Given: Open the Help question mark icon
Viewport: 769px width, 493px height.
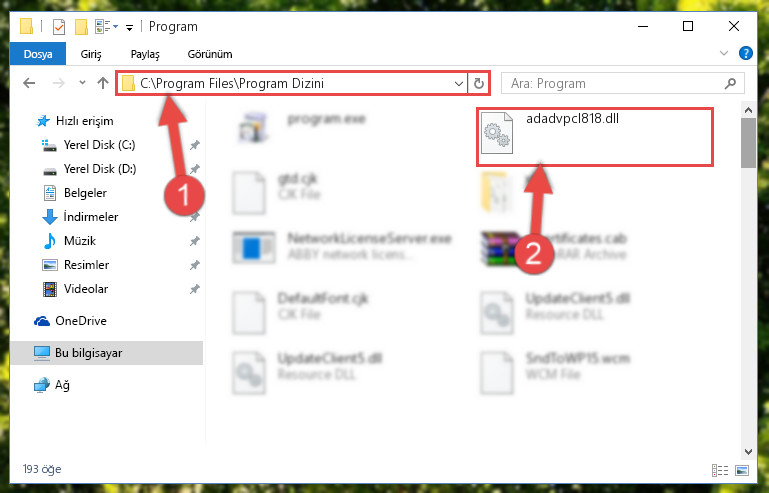Looking at the screenshot, I should tap(745, 53).
